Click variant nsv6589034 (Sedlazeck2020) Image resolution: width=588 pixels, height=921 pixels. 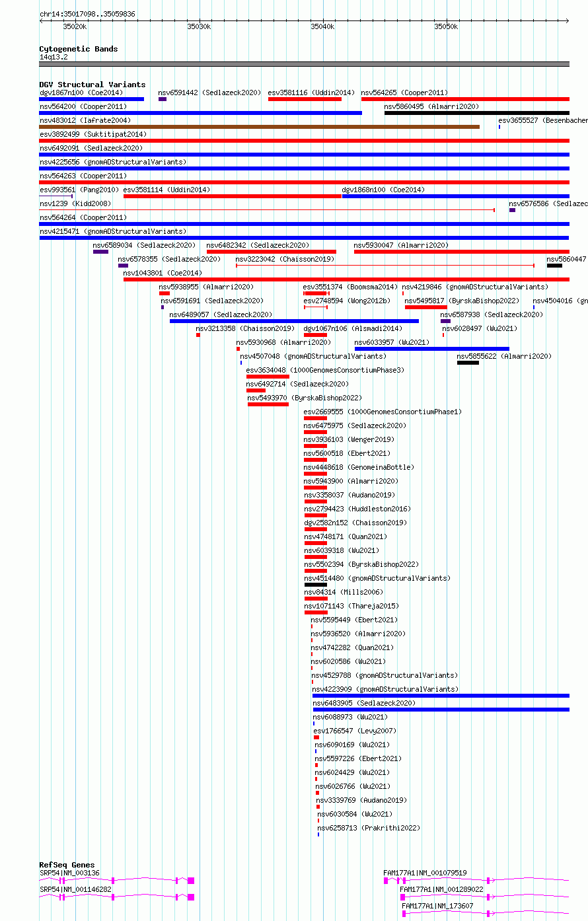tap(100, 252)
